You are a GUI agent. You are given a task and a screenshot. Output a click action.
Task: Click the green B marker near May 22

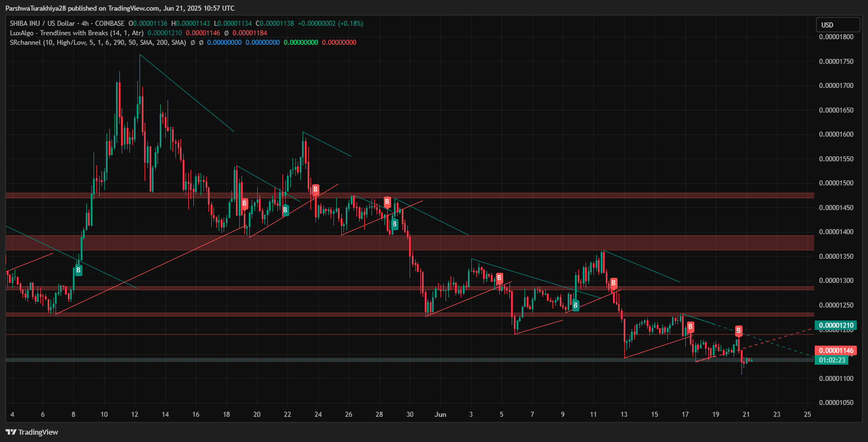pos(285,210)
